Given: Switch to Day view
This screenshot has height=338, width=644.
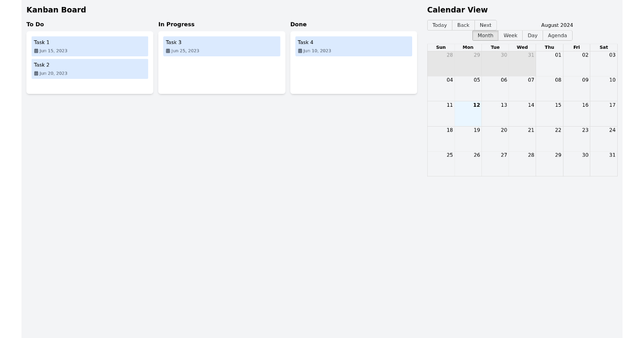Looking at the screenshot, I should point(532,35).
